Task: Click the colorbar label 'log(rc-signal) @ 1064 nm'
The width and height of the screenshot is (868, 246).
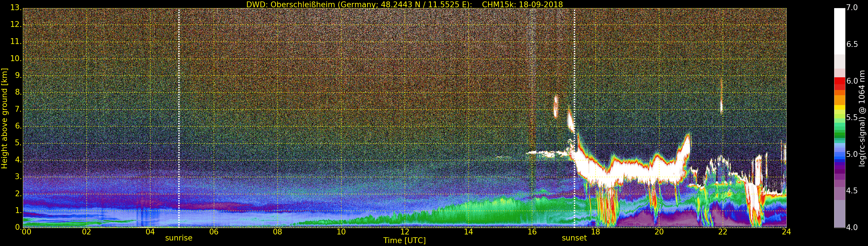Action: (862, 118)
